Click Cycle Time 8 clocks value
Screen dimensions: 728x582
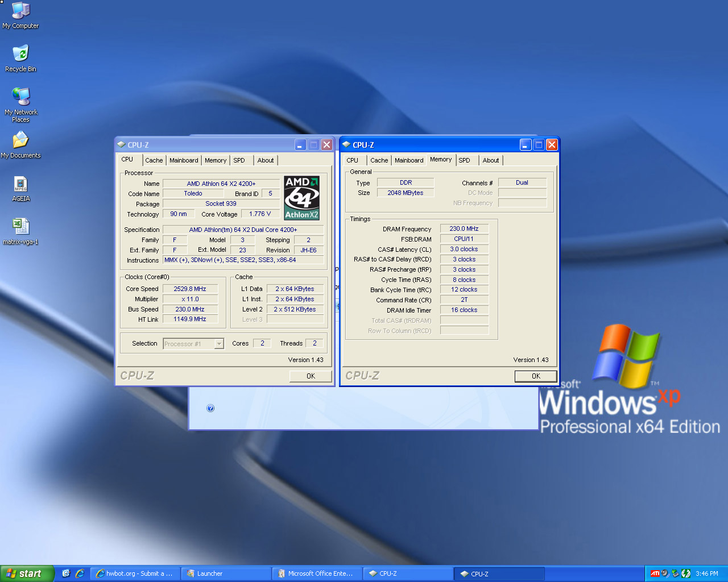[464, 280]
